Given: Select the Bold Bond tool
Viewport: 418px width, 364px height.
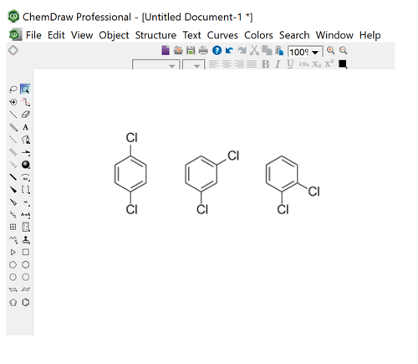Looking at the screenshot, I should pos(13,177).
